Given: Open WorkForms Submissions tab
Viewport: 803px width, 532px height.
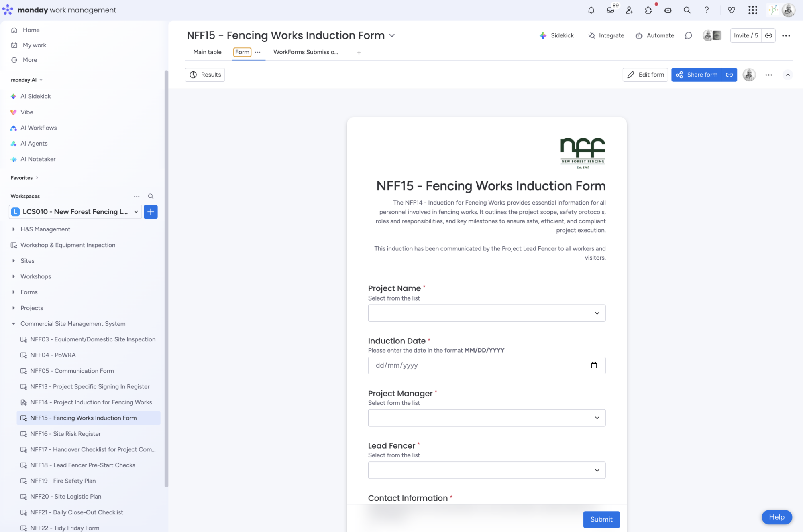Looking at the screenshot, I should click(x=305, y=52).
